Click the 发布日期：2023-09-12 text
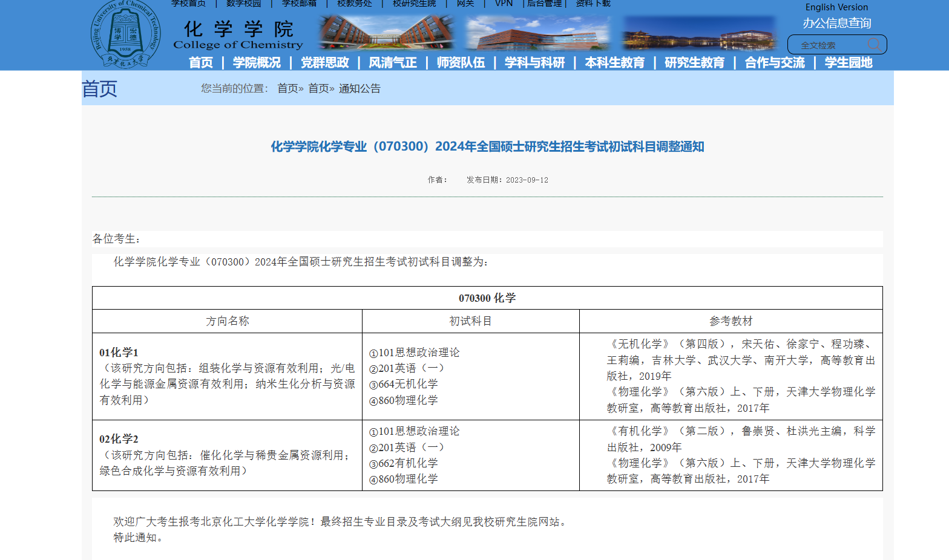 point(507,180)
